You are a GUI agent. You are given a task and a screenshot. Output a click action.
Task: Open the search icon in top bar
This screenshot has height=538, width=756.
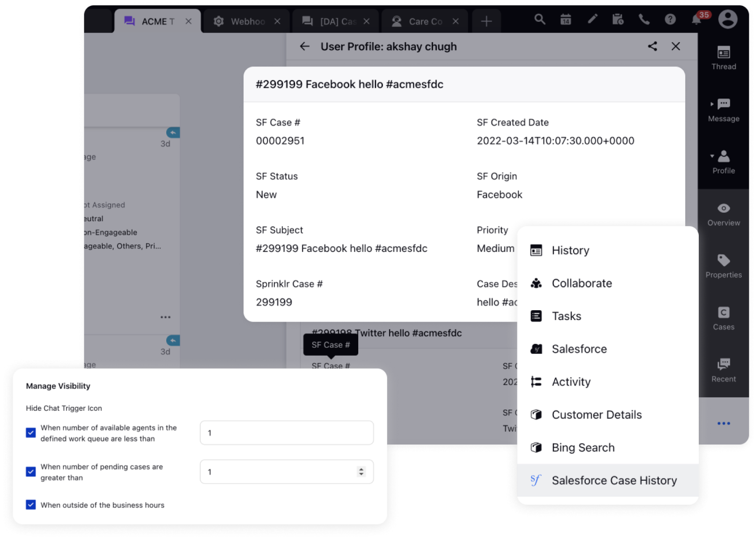[x=540, y=19]
